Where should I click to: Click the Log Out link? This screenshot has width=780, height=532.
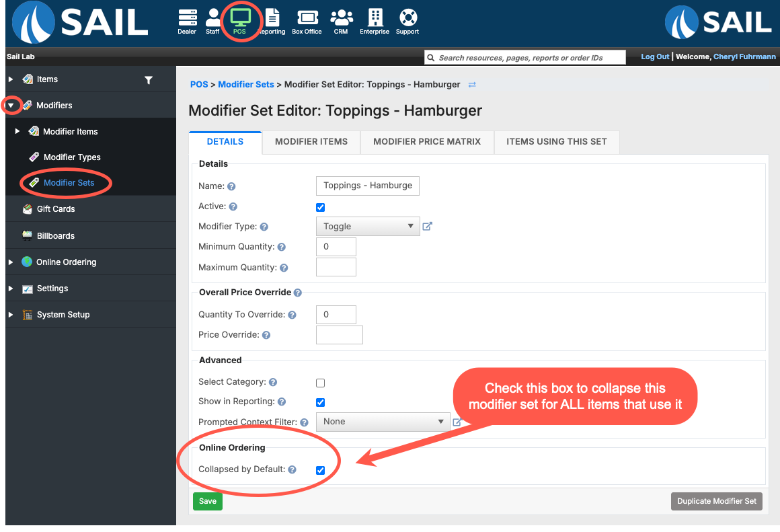pos(655,56)
